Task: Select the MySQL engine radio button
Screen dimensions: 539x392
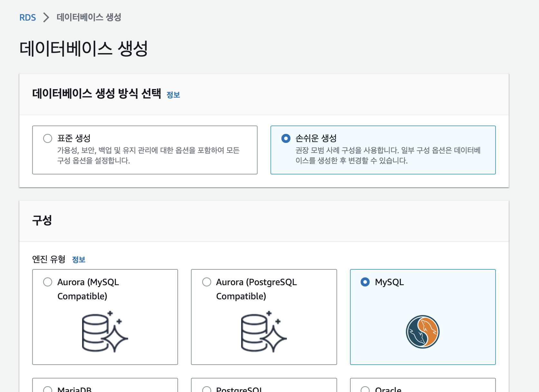Action: click(x=365, y=282)
